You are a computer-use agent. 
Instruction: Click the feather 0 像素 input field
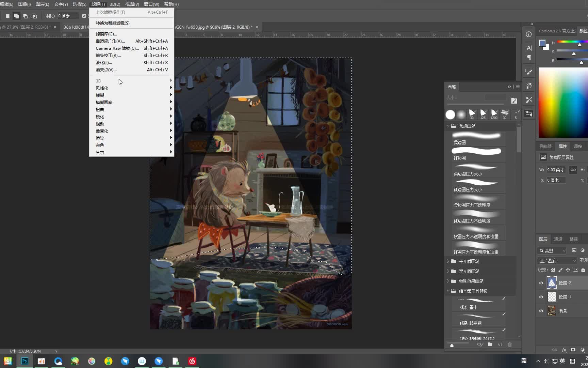[67, 16]
